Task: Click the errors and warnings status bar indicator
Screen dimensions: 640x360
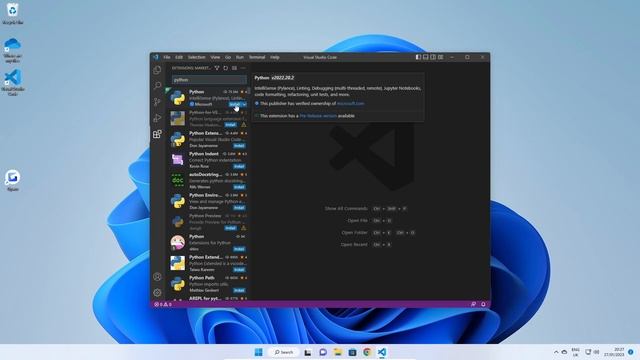Action: tap(163, 304)
